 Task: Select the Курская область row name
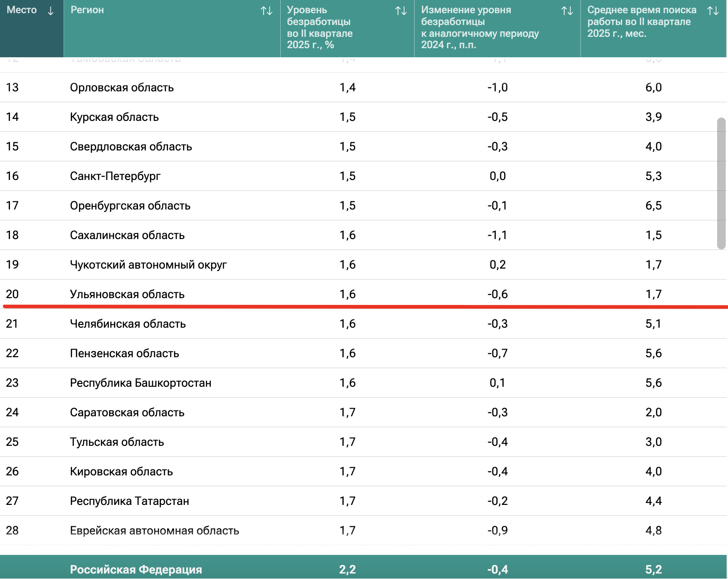pyautogui.click(x=114, y=117)
